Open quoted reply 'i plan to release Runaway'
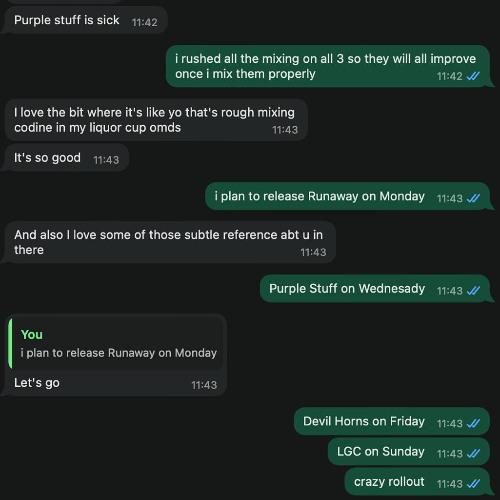 tap(115, 344)
